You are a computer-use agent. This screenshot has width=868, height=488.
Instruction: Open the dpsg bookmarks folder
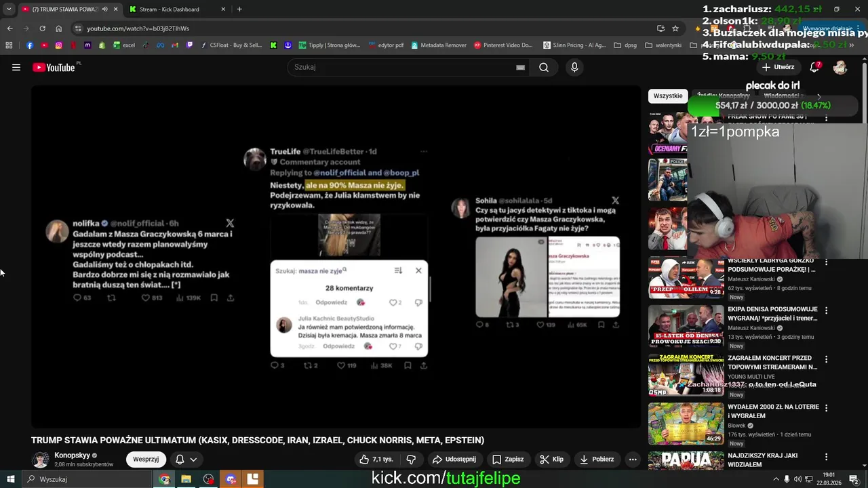625,45
